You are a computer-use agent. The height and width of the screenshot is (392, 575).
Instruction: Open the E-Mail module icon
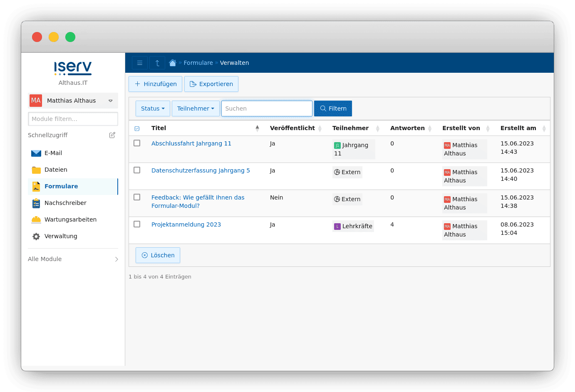(36, 153)
